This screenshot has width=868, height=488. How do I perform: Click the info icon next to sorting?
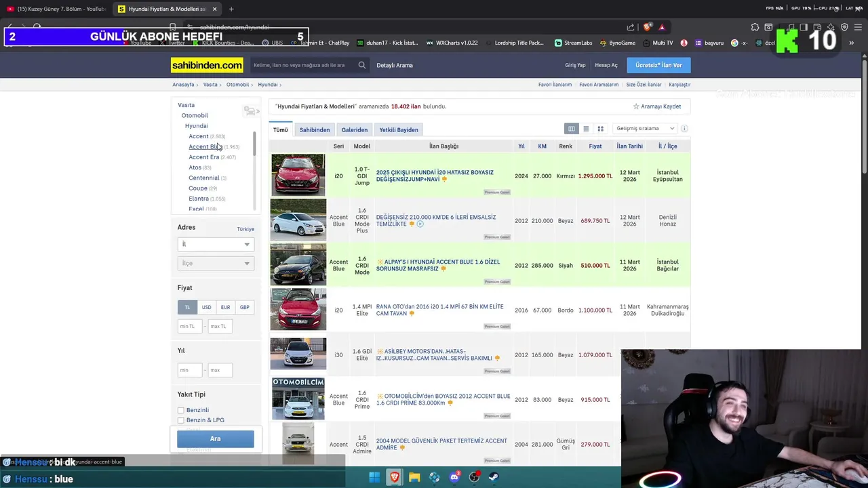coord(684,129)
